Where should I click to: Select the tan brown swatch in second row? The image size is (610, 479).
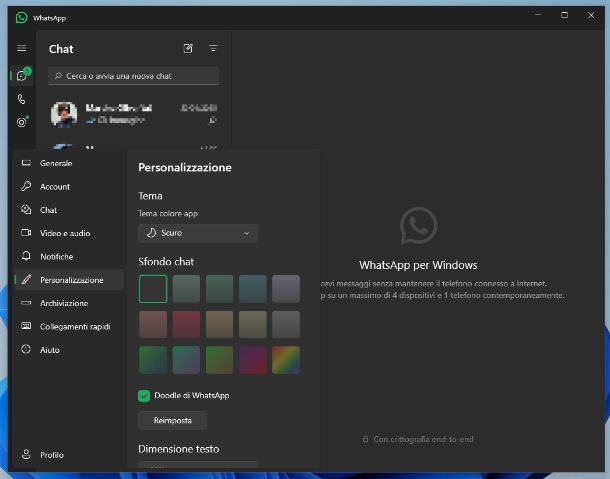[x=219, y=324]
